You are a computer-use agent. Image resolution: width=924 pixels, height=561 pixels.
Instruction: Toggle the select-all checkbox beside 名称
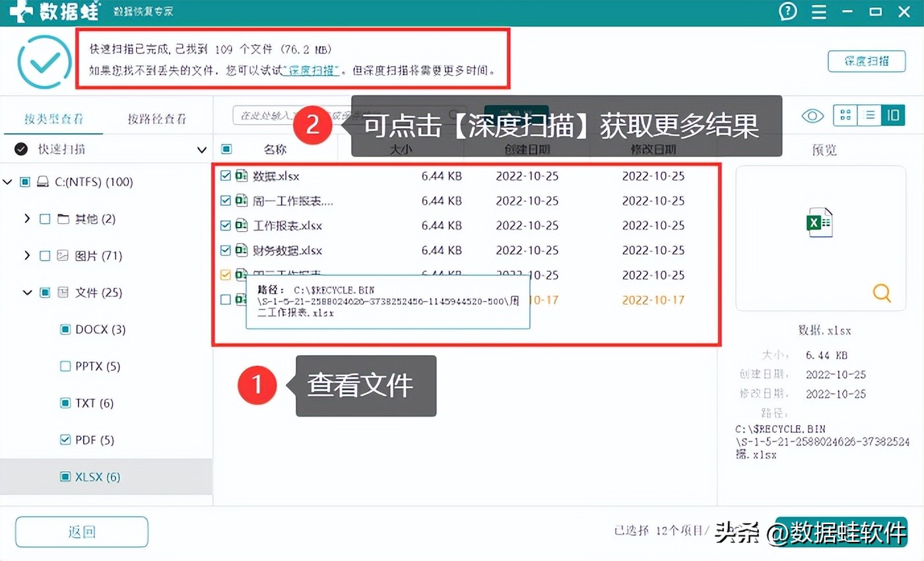point(226,149)
